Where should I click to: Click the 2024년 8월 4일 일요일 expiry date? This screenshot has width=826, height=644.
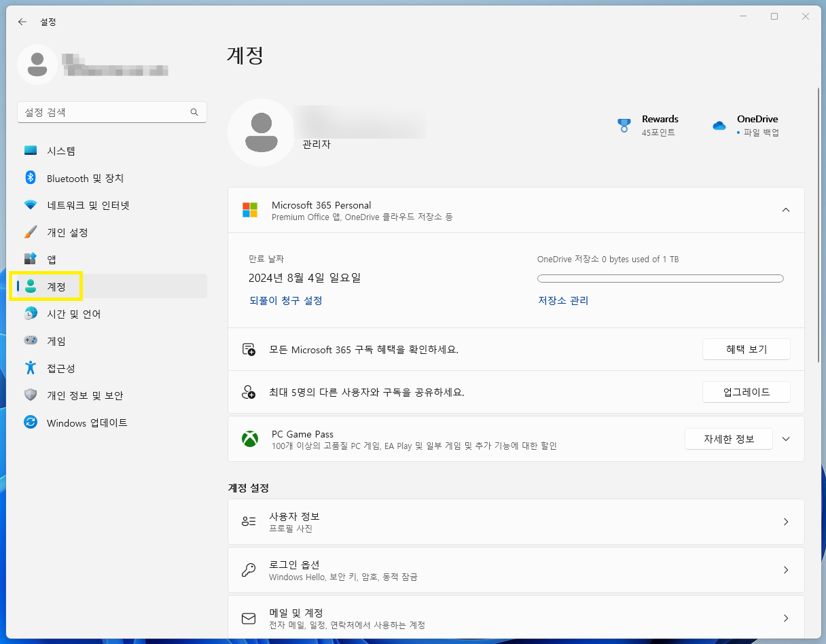(x=305, y=278)
